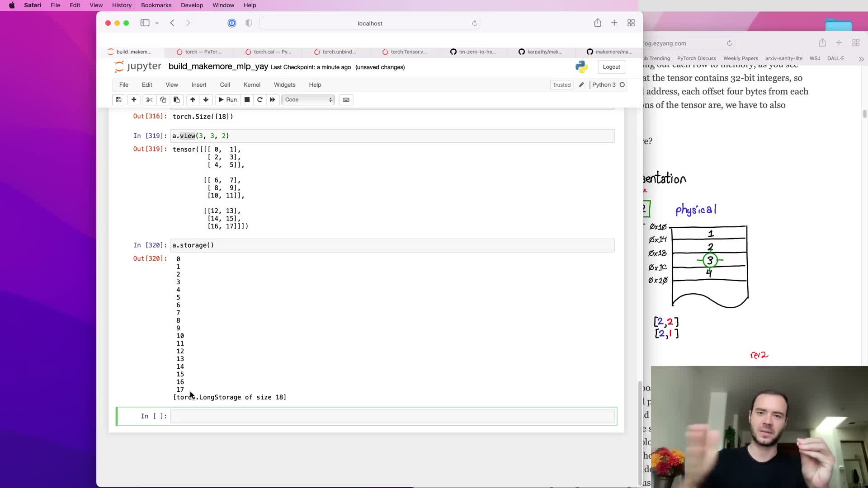Move selected cell up arrow

193,99
